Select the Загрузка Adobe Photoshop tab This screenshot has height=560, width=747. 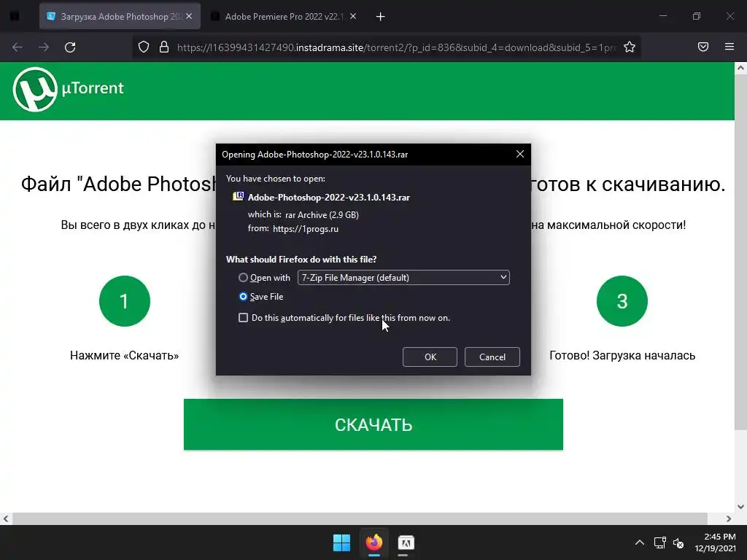click(120, 17)
